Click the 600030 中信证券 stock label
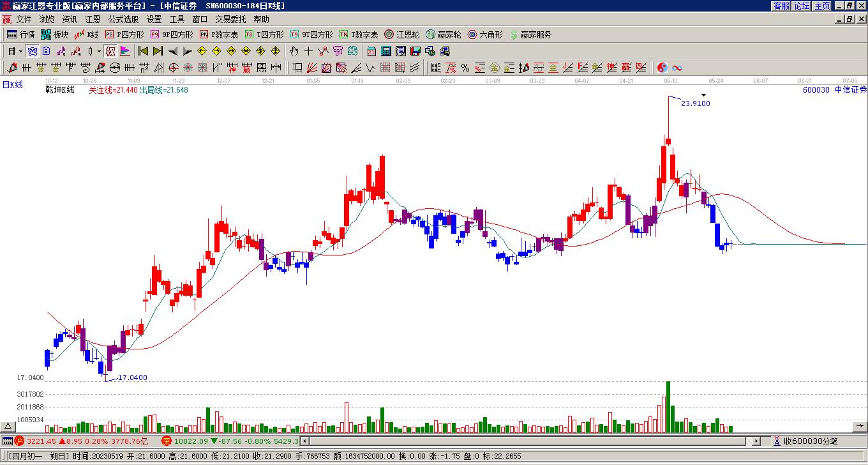Viewport: 868px width, 465px height. click(x=835, y=90)
